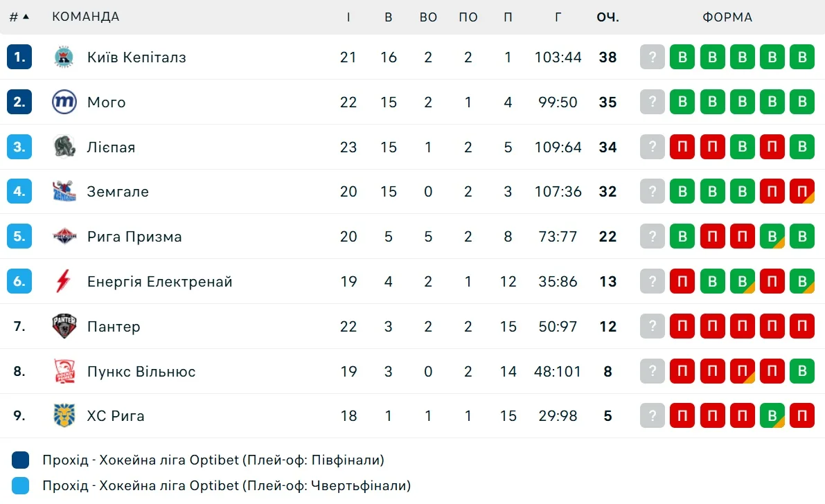Sort standings by ОЧ. points column
825x504 pixels.
pos(607,17)
